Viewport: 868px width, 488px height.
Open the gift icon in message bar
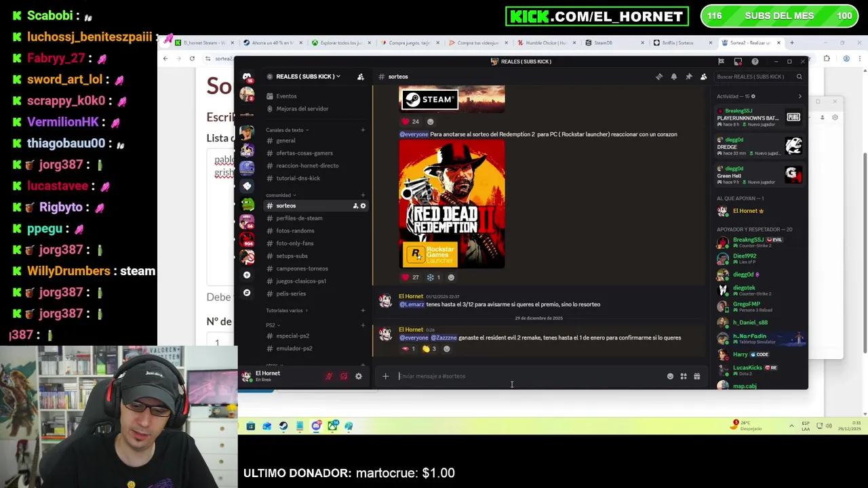(x=696, y=376)
